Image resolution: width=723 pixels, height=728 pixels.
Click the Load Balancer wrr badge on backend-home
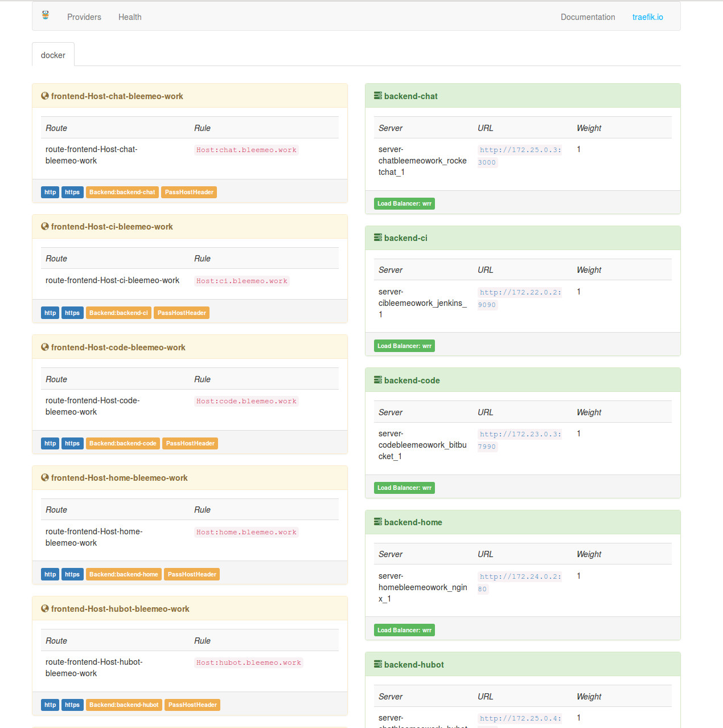(404, 630)
